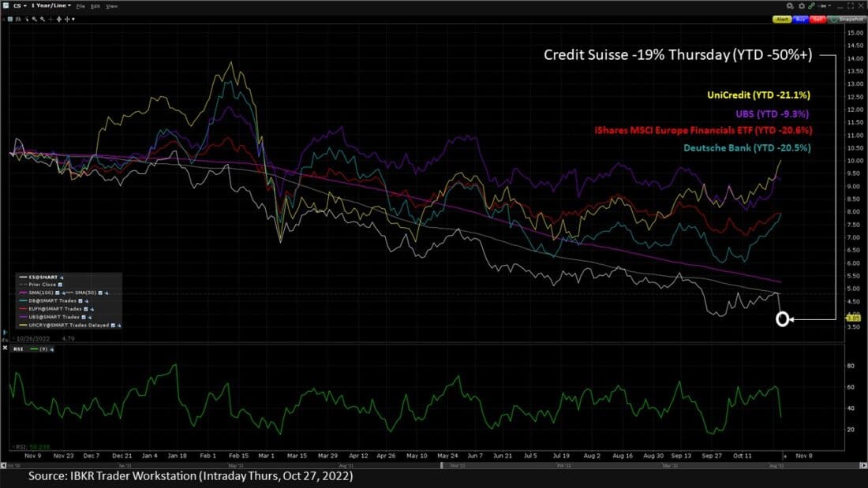Click the 4.79 value readout

(68, 339)
